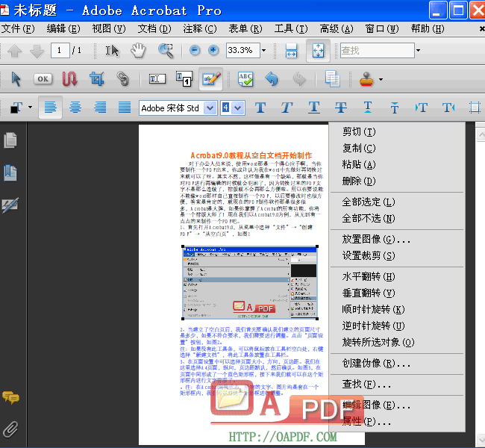485x448 pixels.
Task: Select the Crop tool
Action: (97, 79)
